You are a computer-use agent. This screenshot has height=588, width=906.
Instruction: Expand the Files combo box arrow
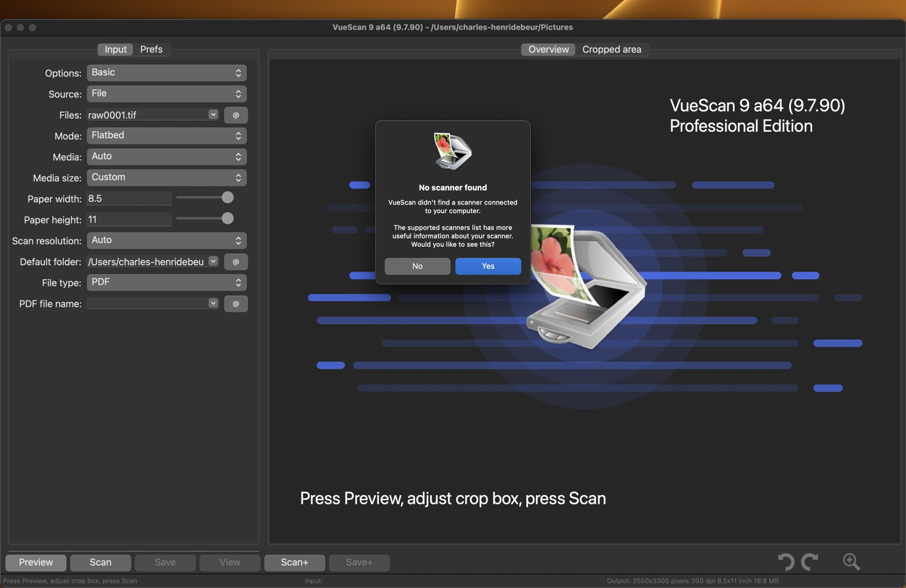(x=213, y=115)
